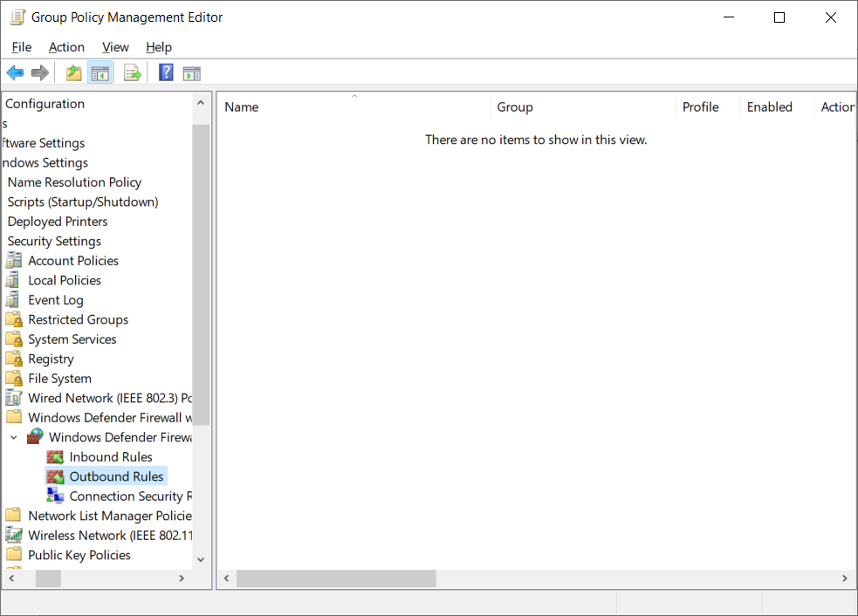
Task: Select the Software Settings tree item
Action: point(44,143)
